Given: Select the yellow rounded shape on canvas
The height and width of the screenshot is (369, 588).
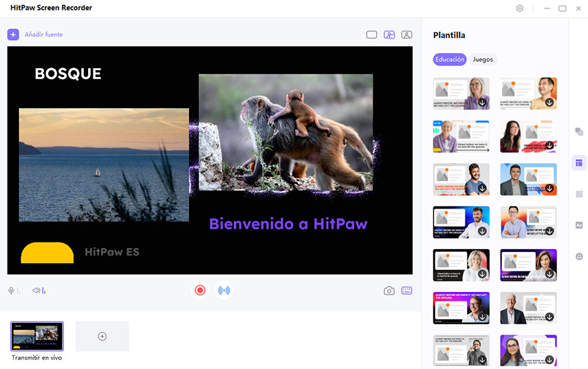Looking at the screenshot, I should point(47,253).
